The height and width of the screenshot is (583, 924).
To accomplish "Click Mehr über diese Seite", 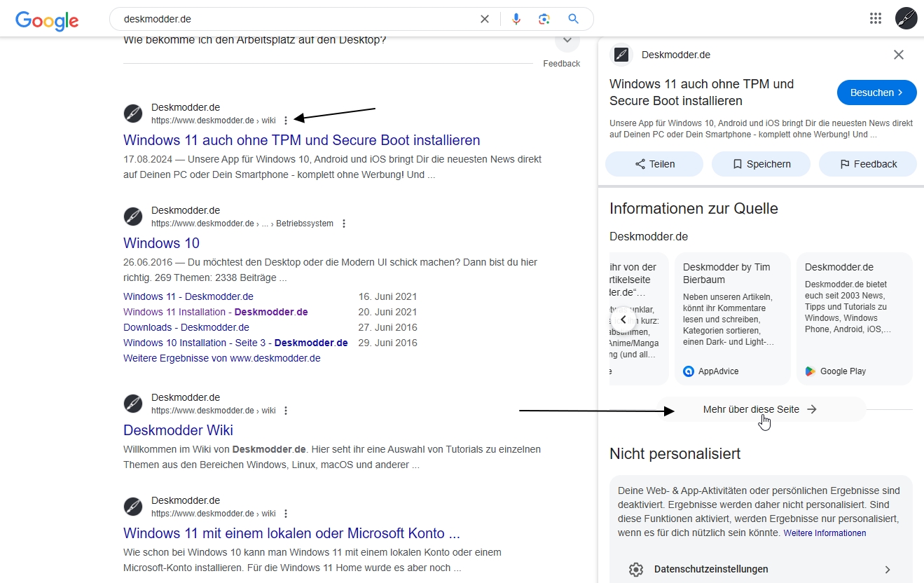I will [761, 409].
